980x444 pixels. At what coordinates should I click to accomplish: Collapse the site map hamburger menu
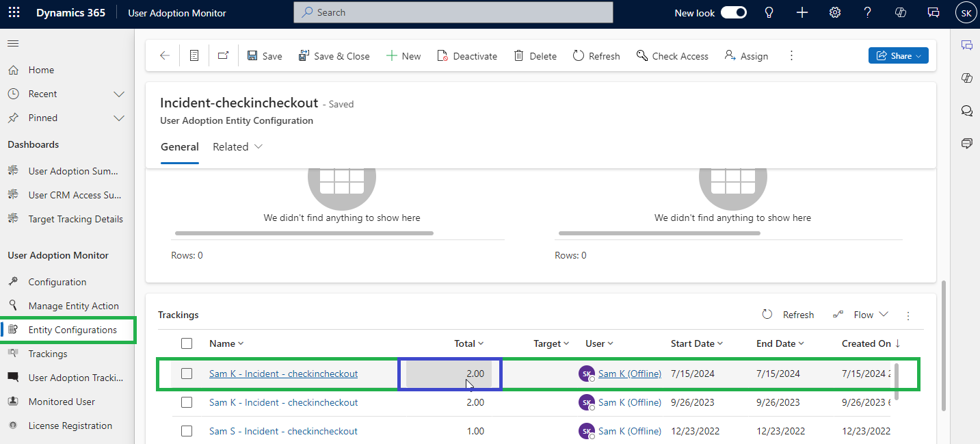(13, 44)
